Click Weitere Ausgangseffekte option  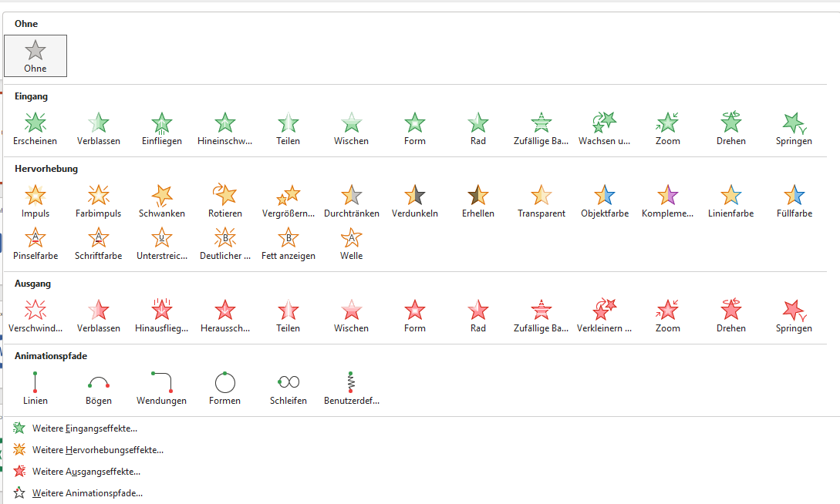coord(86,472)
